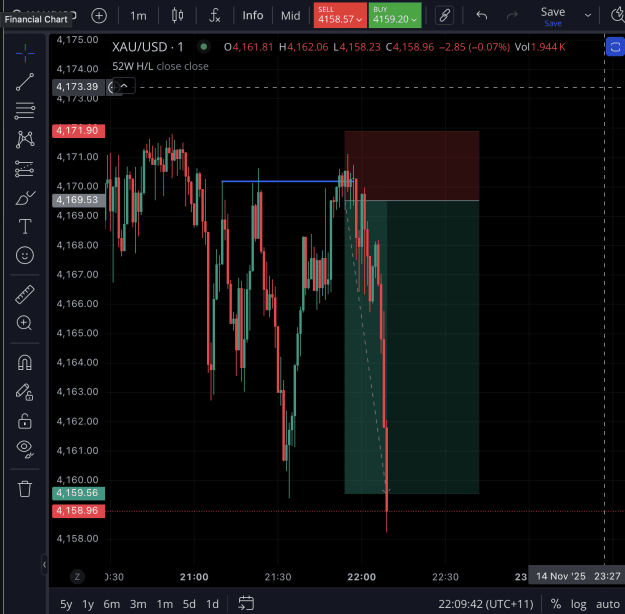Select the 1d date range
This screenshot has height=614, width=625.
(x=212, y=604)
